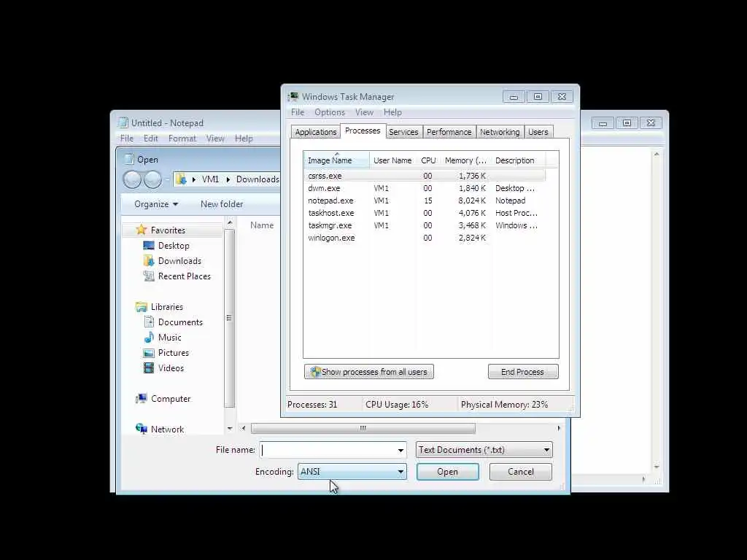
Task: Open Notepad File menu
Action: 127,139
